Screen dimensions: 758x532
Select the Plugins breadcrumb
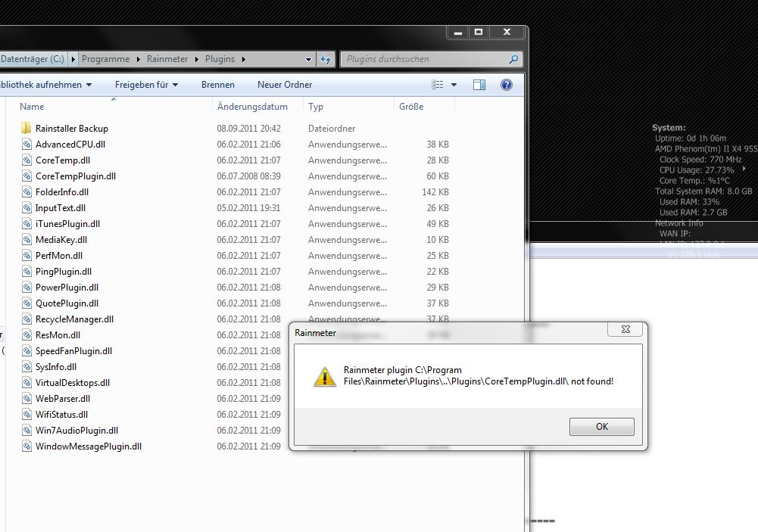pyautogui.click(x=220, y=59)
